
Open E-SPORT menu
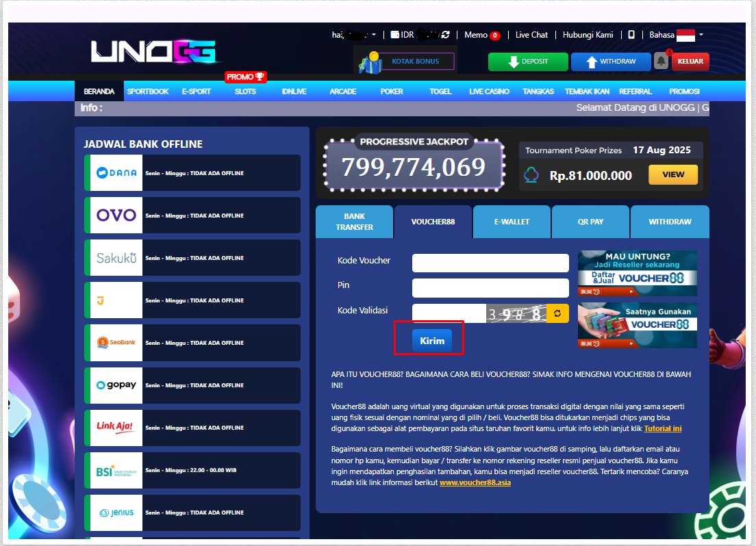pos(197,91)
